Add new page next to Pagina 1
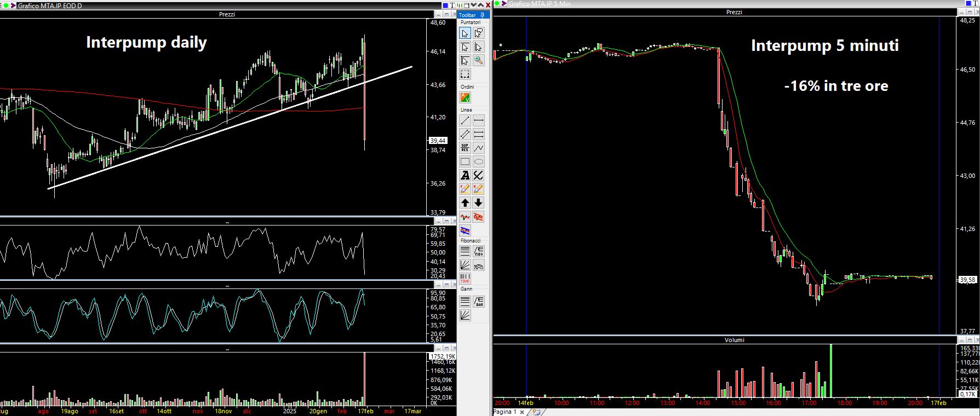This screenshot has width=980, height=416. 536,412
